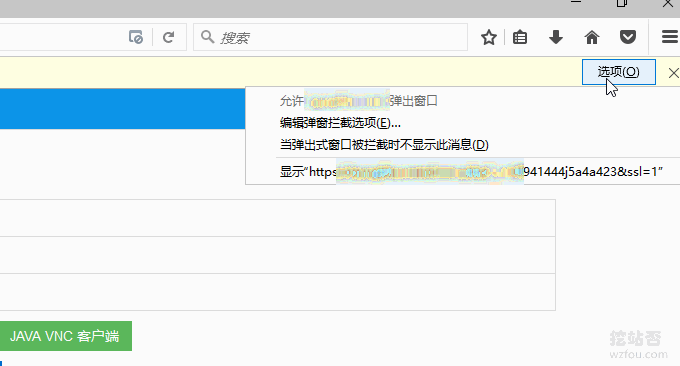680x366 pixels.
Task: Open the bookmarks list icon
Action: (x=520, y=37)
